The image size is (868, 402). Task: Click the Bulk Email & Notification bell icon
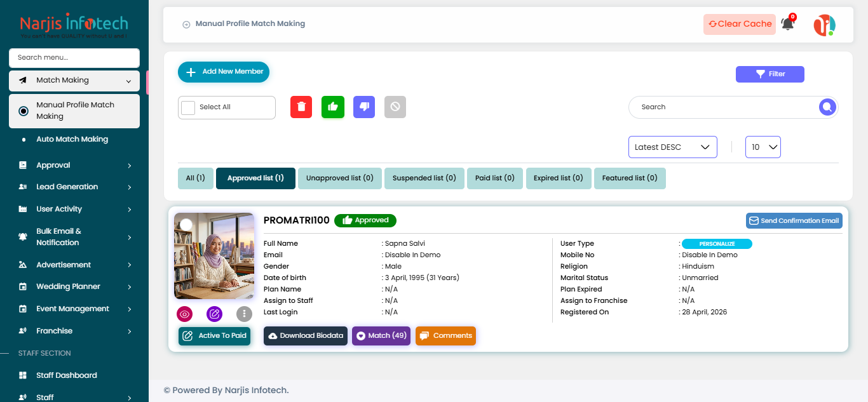(23, 237)
